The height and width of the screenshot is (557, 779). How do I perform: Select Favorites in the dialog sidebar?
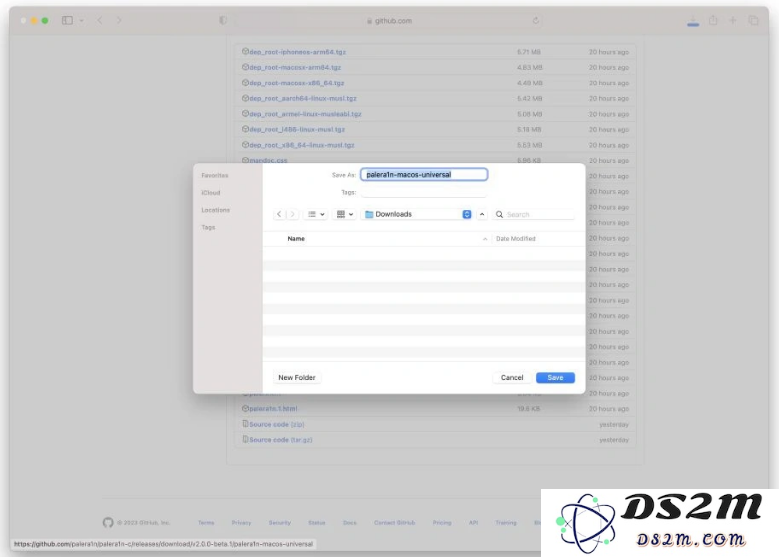pyautogui.click(x=215, y=175)
